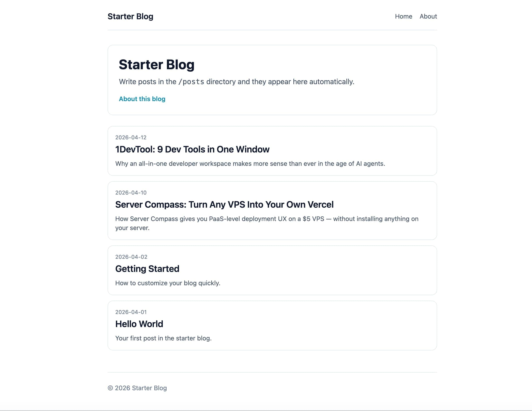Navigate to the Home menu item
The width and height of the screenshot is (532, 411).
pos(403,16)
